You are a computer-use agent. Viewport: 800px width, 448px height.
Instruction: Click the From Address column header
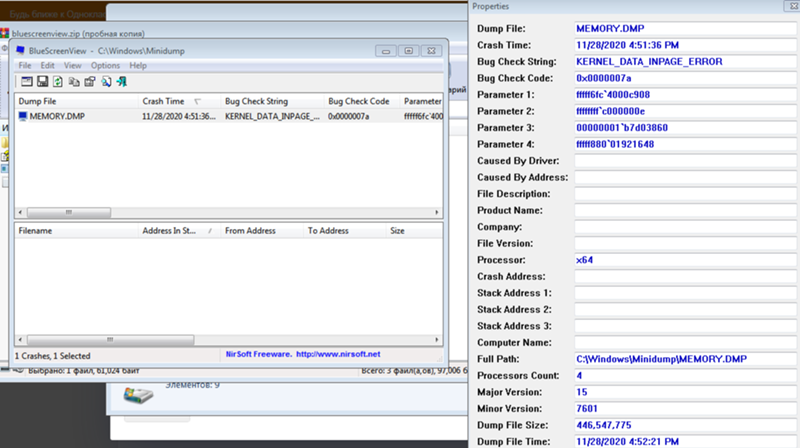[262, 231]
